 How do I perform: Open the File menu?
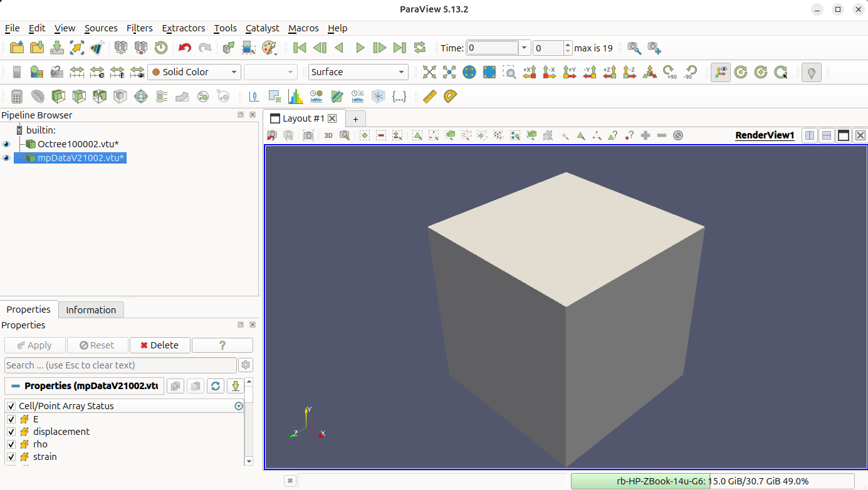click(x=12, y=28)
